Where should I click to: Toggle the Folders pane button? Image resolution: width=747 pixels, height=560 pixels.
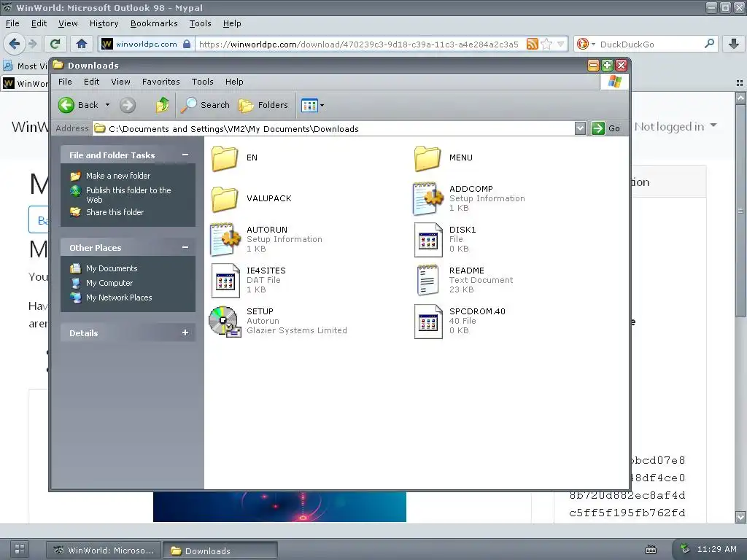pyautogui.click(x=263, y=105)
